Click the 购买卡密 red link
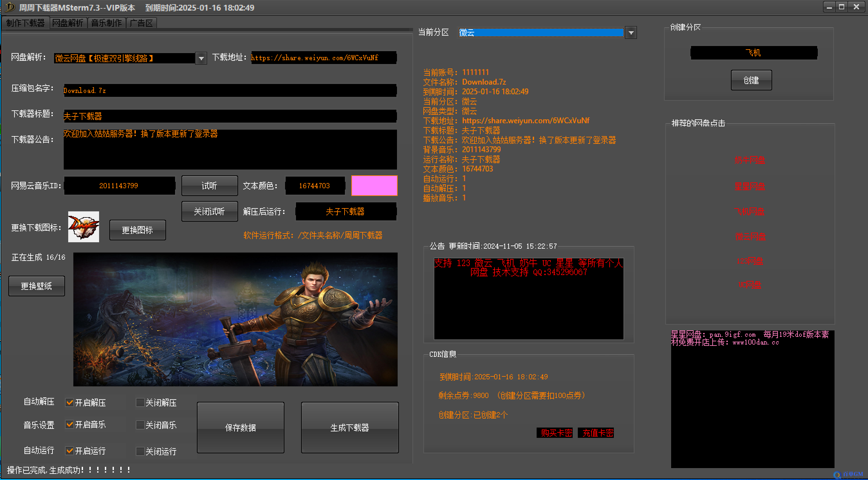This screenshot has width=868, height=480. pyautogui.click(x=555, y=433)
